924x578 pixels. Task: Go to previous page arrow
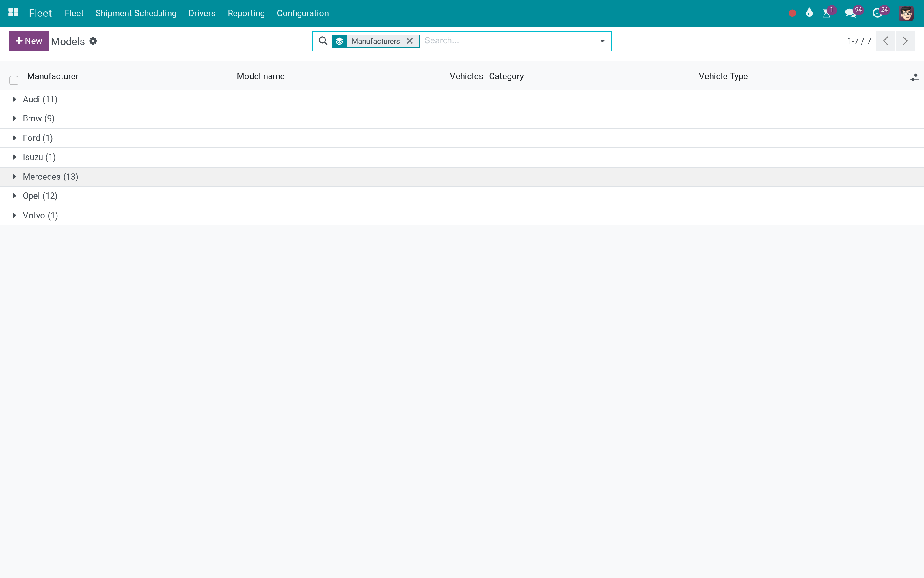point(885,41)
